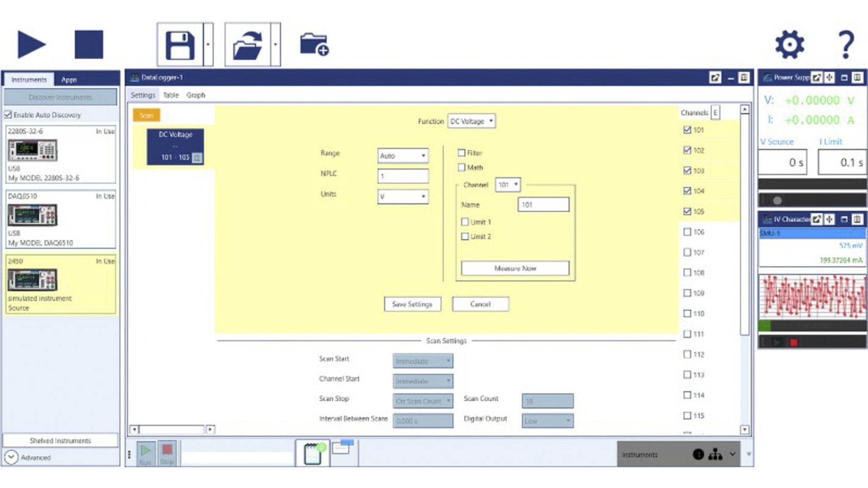
Task: Click the move icon on Power Supply panel
Action: tap(829, 78)
